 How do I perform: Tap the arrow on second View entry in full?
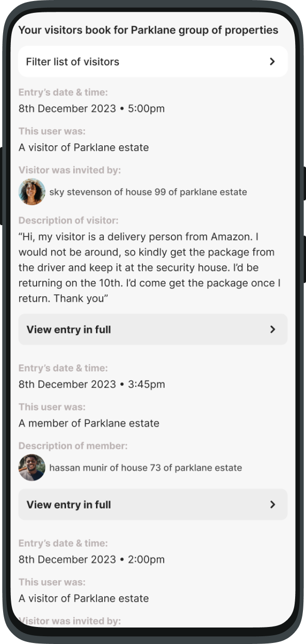(x=274, y=504)
